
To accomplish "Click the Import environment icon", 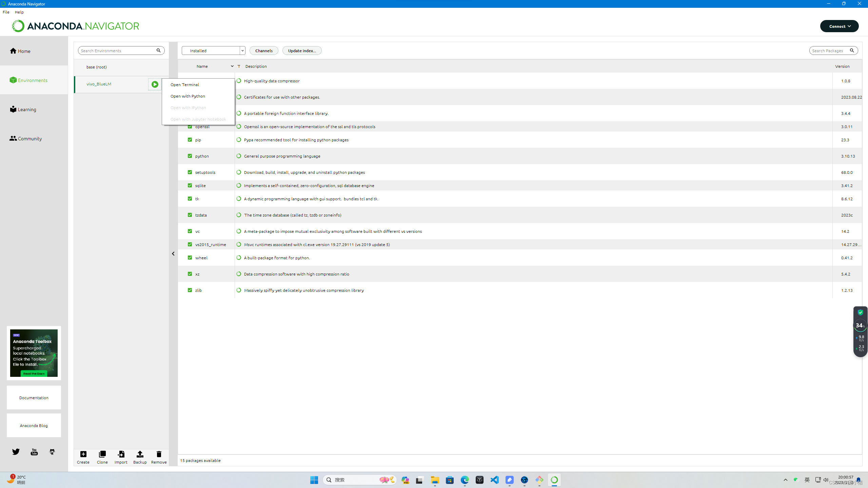I will coord(121,454).
